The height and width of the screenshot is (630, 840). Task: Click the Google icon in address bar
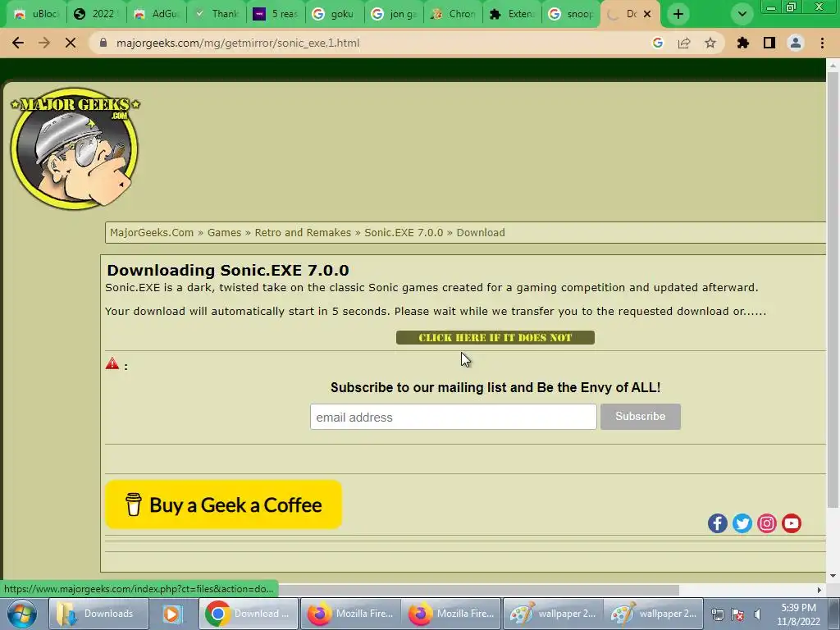coord(658,43)
